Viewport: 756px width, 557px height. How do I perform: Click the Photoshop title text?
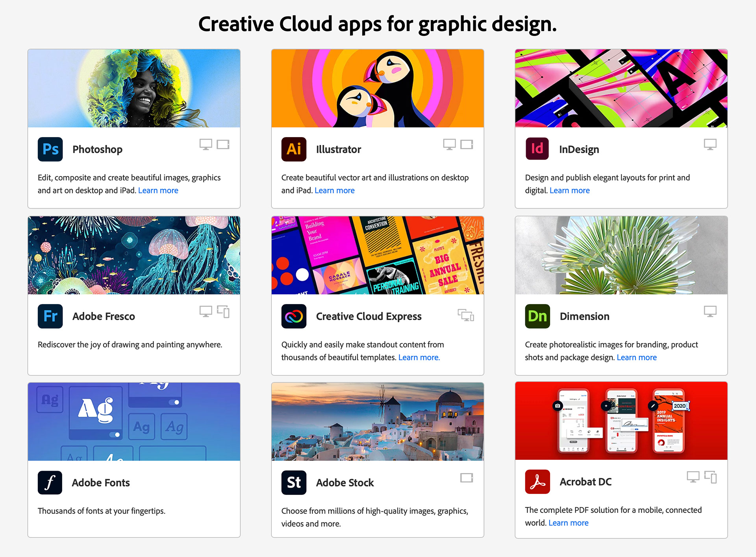pyautogui.click(x=97, y=150)
